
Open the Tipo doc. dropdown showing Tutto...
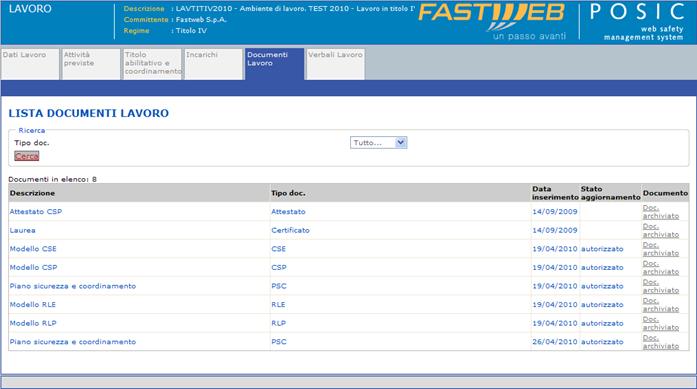pos(378,143)
